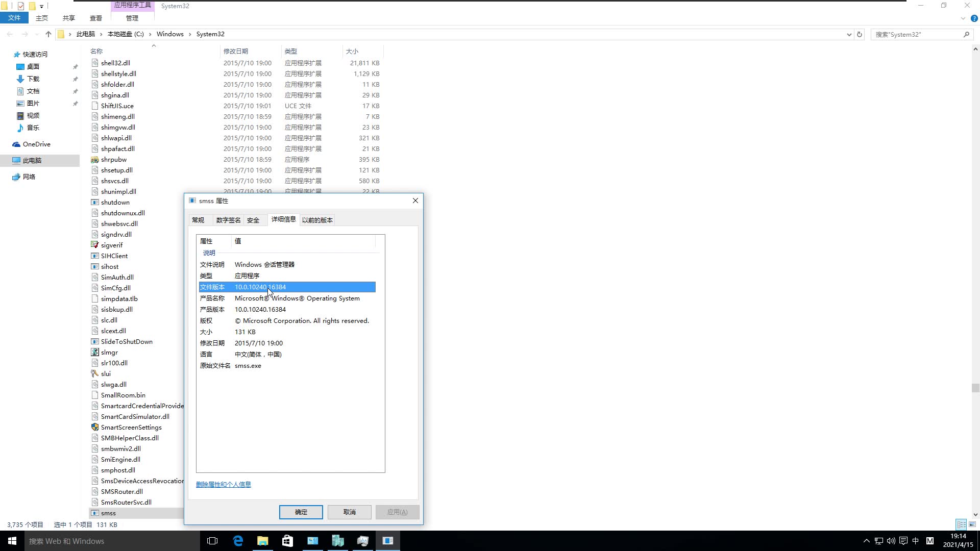Open the address bar history dropdown
980x551 pixels.
[x=849, y=34]
